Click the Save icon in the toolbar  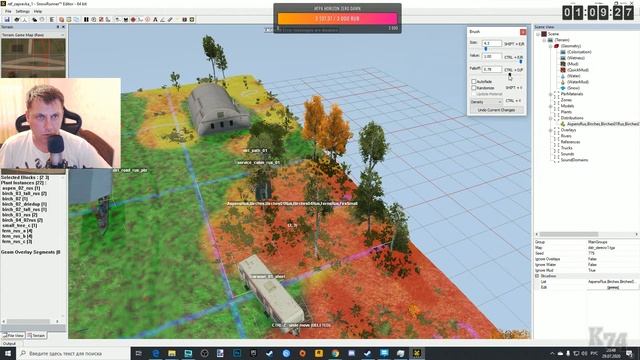(x=7, y=20)
